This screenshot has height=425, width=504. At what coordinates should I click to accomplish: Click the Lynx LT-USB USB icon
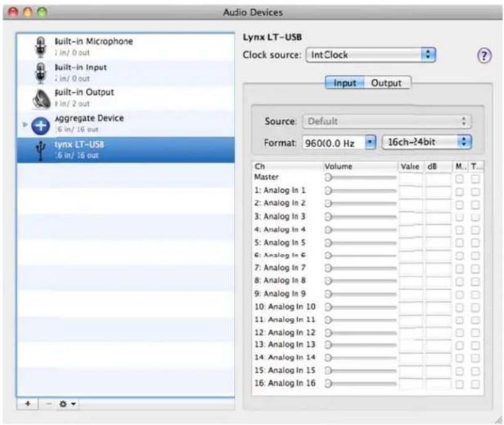point(41,150)
